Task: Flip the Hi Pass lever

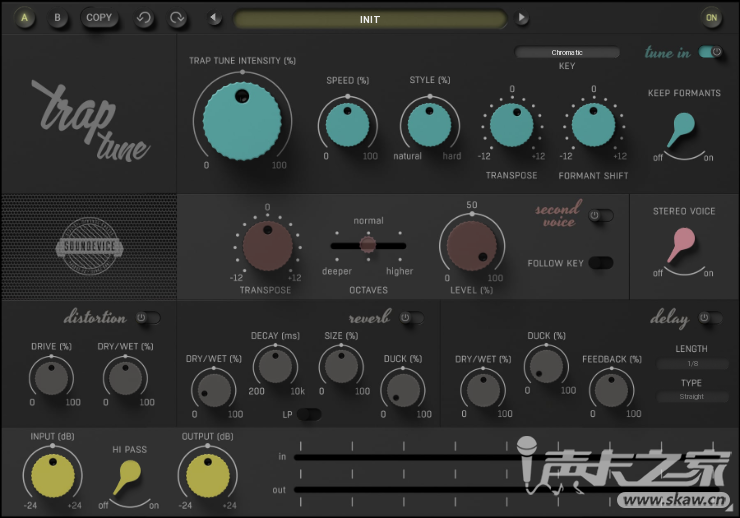Action: click(126, 478)
